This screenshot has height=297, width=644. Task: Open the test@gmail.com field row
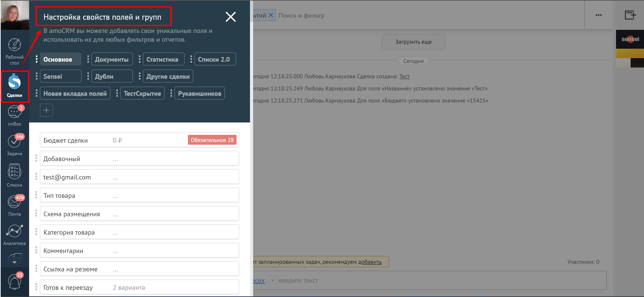click(x=139, y=177)
